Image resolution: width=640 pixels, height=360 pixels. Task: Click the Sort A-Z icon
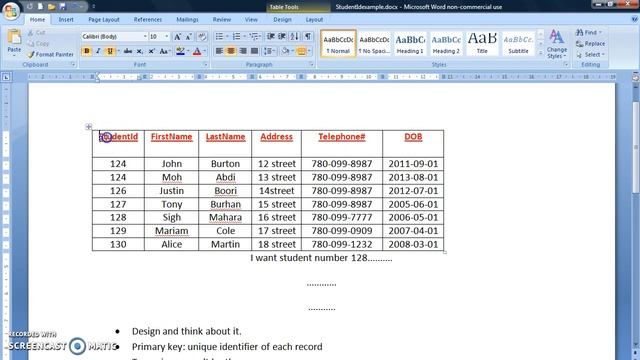294,37
